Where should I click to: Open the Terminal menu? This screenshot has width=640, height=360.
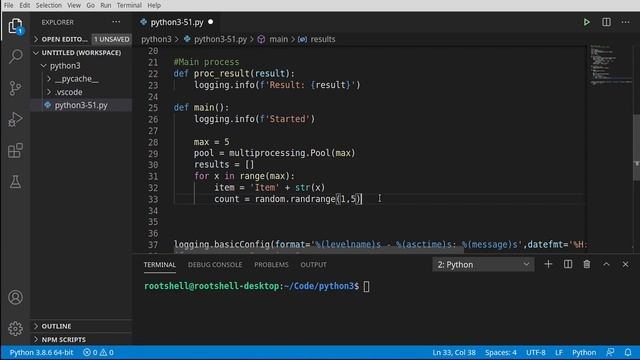pyautogui.click(x=129, y=5)
